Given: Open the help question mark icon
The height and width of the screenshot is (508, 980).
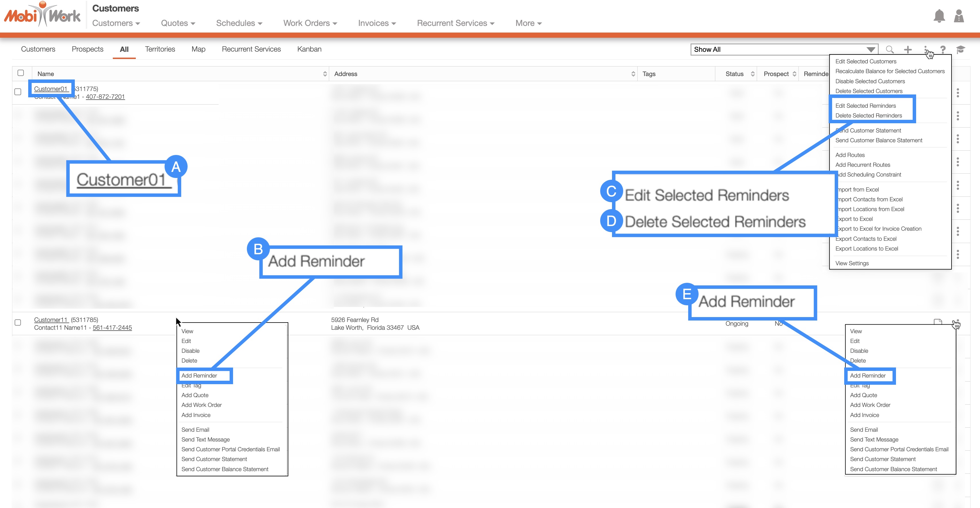Looking at the screenshot, I should pyautogui.click(x=943, y=50).
